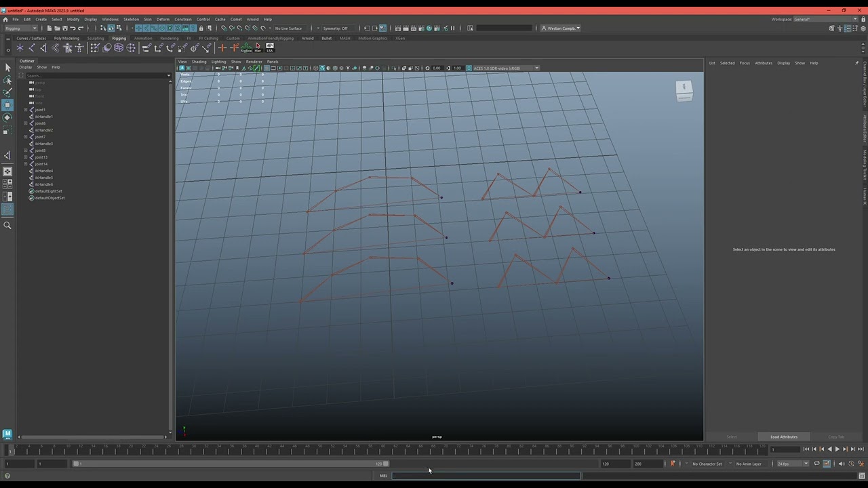Image resolution: width=868 pixels, height=488 pixels.
Task: Click the New Scene icon
Action: 50,28
